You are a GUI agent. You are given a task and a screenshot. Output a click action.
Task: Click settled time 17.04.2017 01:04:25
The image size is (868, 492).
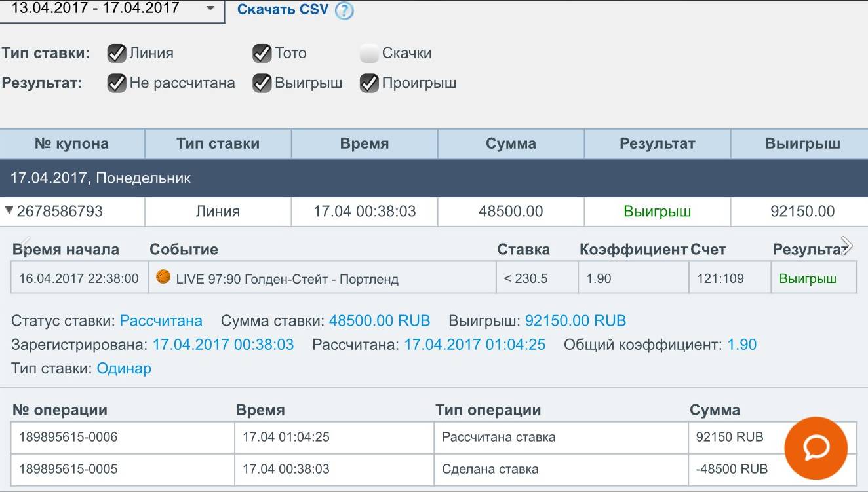click(475, 345)
